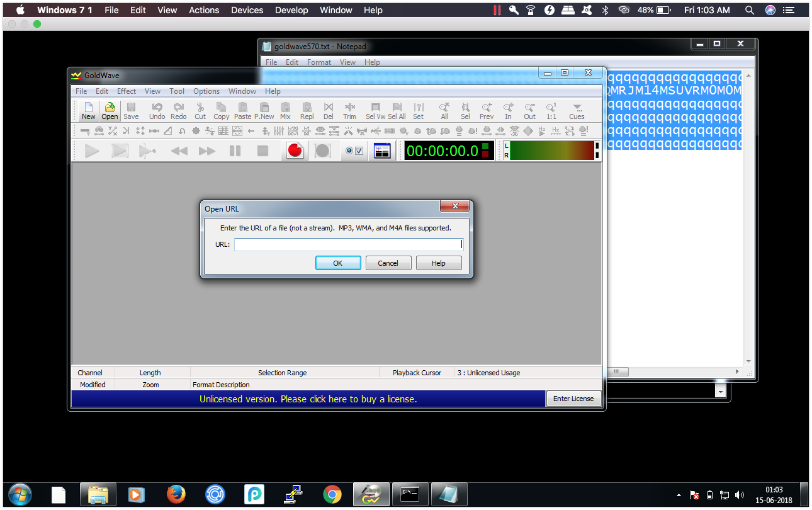This screenshot has width=812, height=510.
Task: Click the Notepad vertical scrollbar down arrow
Action: pyautogui.click(x=748, y=361)
